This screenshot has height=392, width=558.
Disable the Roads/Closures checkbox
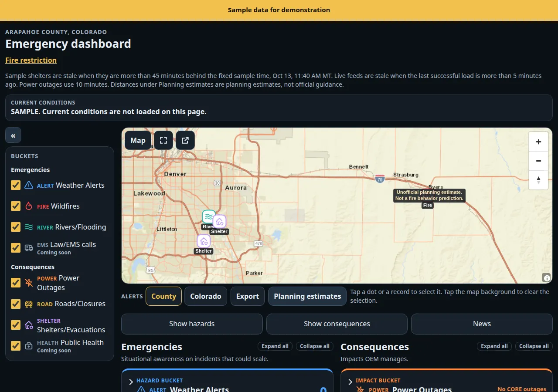click(16, 304)
